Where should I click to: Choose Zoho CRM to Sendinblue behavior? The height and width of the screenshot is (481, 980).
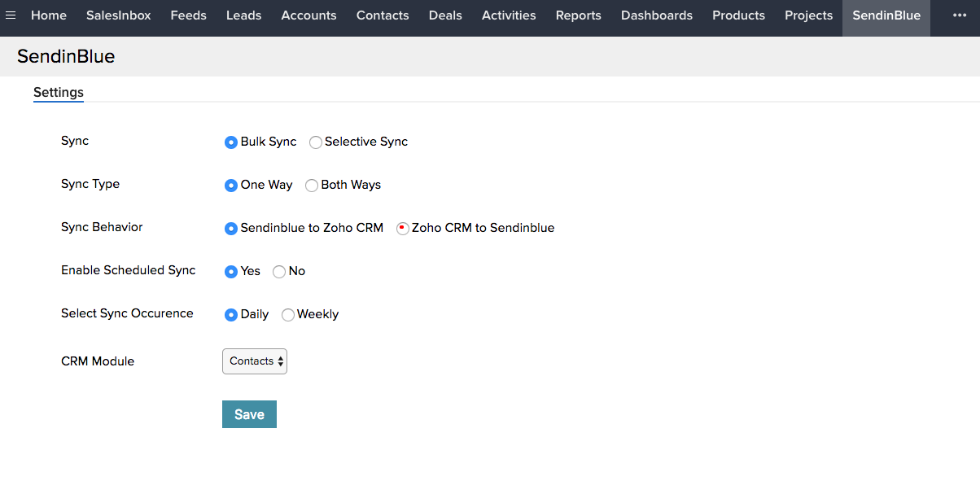(403, 229)
